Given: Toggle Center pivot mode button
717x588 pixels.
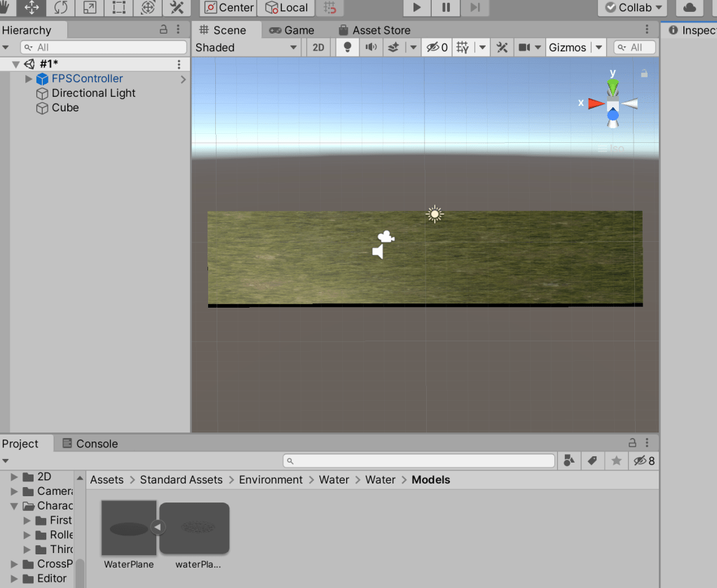Looking at the screenshot, I should click(x=229, y=8).
